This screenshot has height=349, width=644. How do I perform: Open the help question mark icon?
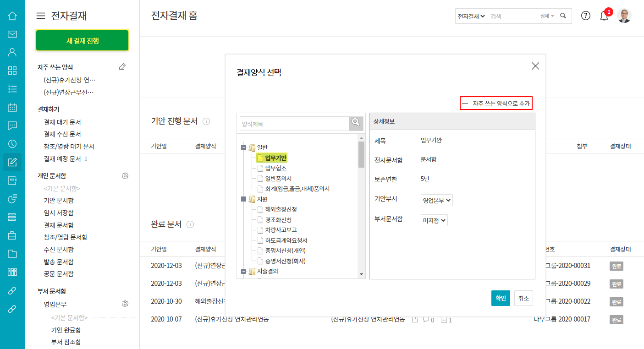coord(585,16)
